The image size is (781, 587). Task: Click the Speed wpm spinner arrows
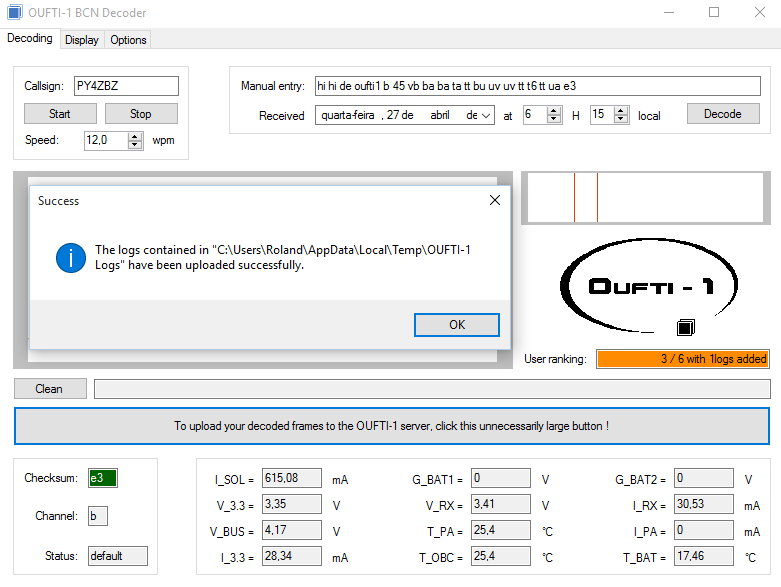pos(135,141)
